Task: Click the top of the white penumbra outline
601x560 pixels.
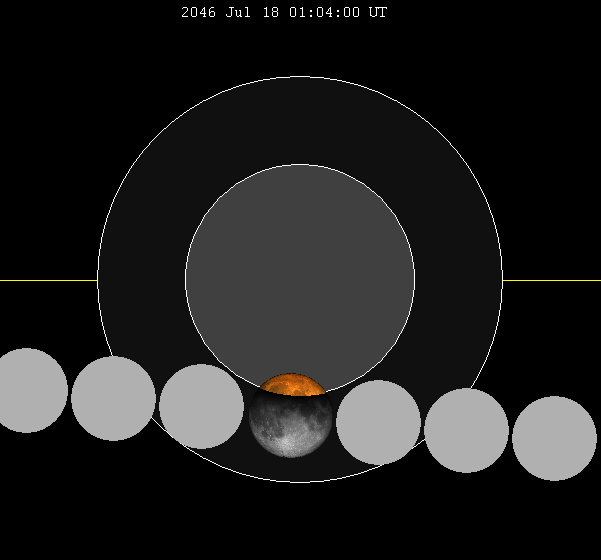Action: pos(300,77)
